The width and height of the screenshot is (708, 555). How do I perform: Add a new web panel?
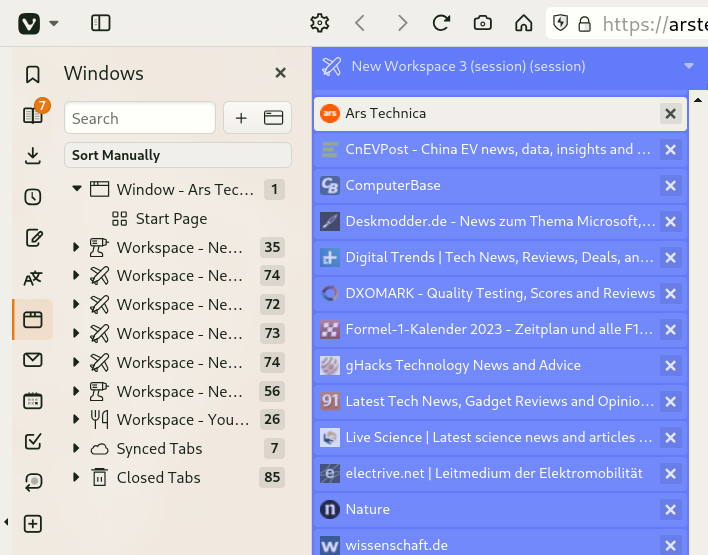point(33,524)
